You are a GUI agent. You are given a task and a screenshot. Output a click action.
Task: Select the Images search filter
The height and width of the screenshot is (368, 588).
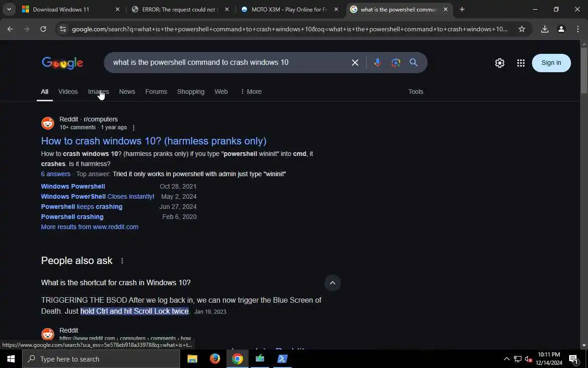pyautogui.click(x=98, y=92)
